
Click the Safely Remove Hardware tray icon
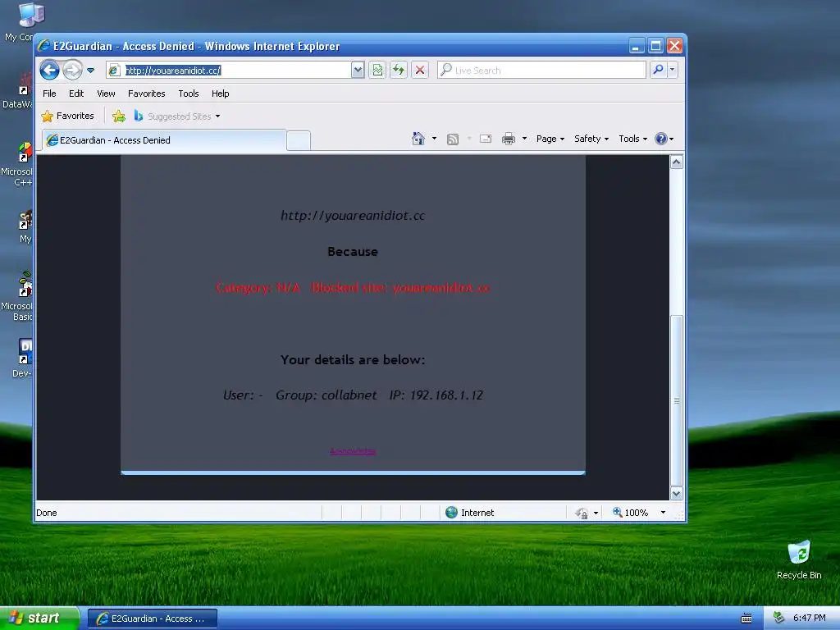[779, 618]
